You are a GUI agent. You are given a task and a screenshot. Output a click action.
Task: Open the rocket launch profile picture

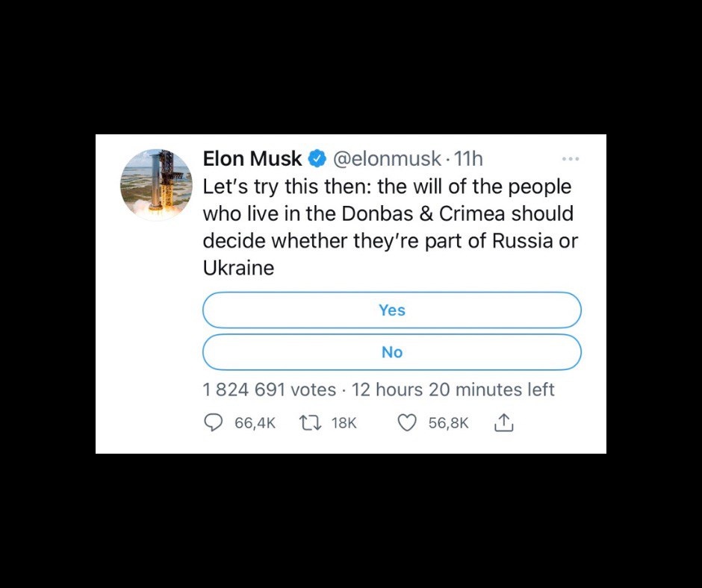(x=156, y=184)
